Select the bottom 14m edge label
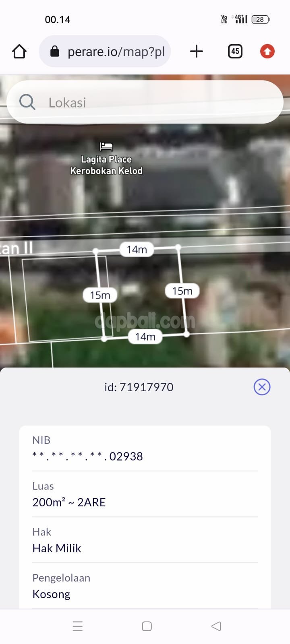This screenshot has height=644, width=290. point(145,336)
